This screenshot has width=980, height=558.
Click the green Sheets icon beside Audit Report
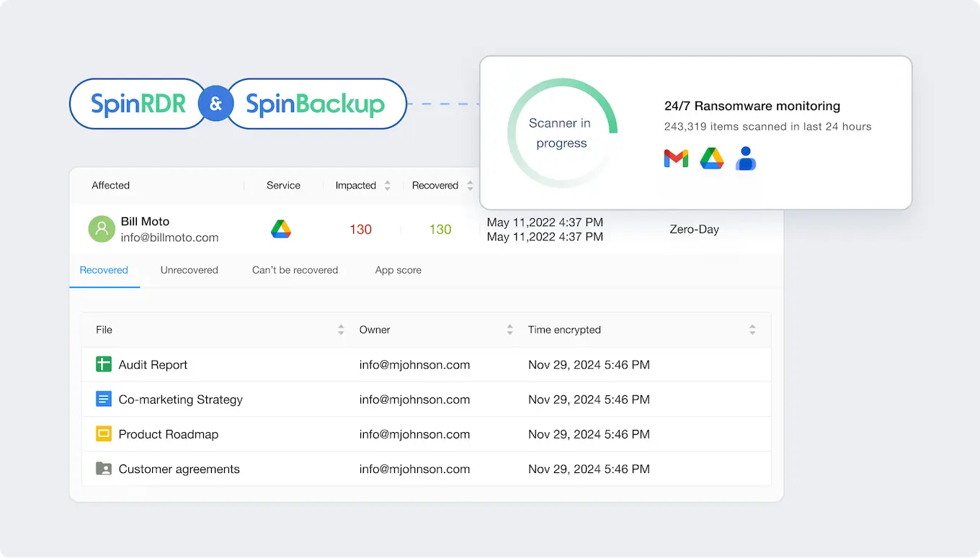click(104, 364)
